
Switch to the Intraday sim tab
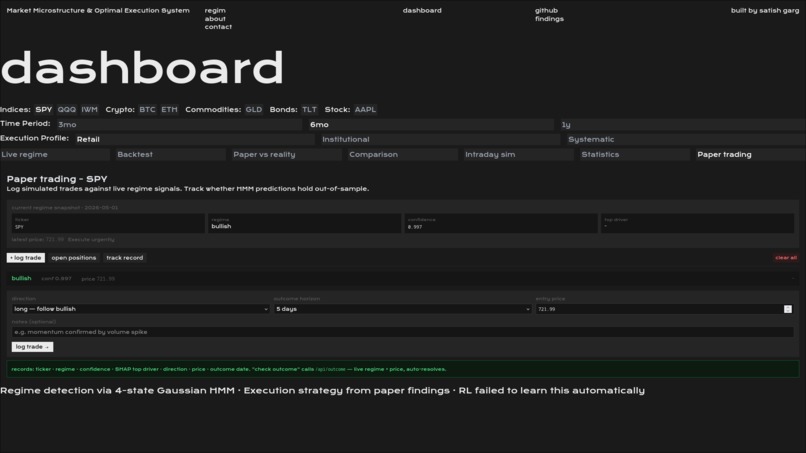(x=519, y=154)
